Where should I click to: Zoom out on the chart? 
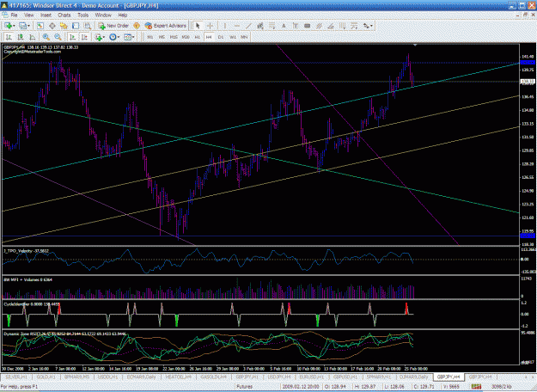(58, 37)
